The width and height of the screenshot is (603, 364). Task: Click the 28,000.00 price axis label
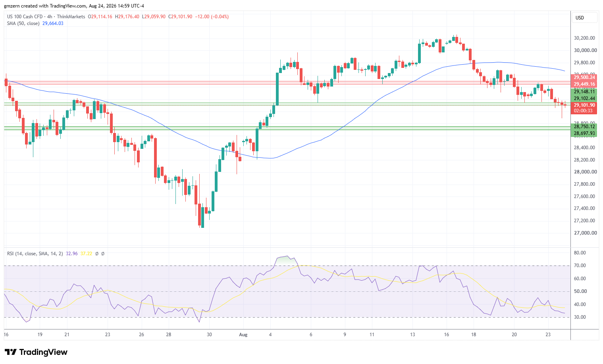(x=585, y=172)
